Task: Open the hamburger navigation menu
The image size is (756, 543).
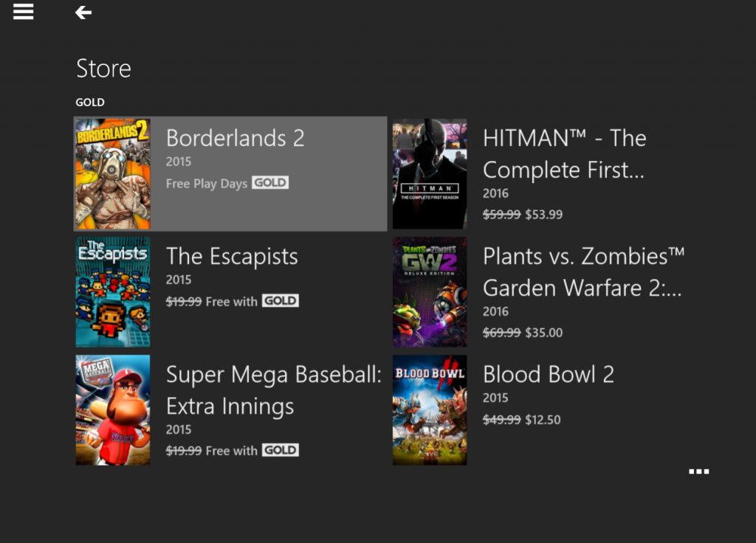Action: 23,12
